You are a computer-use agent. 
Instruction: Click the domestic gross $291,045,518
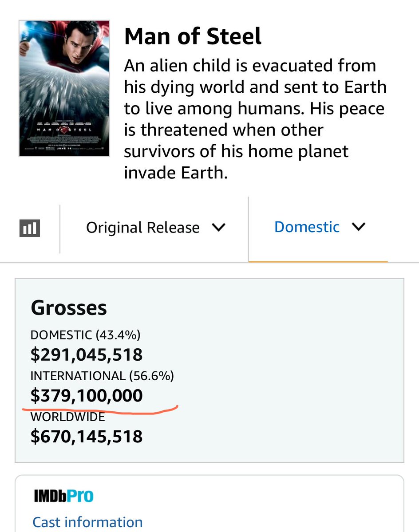tap(87, 355)
